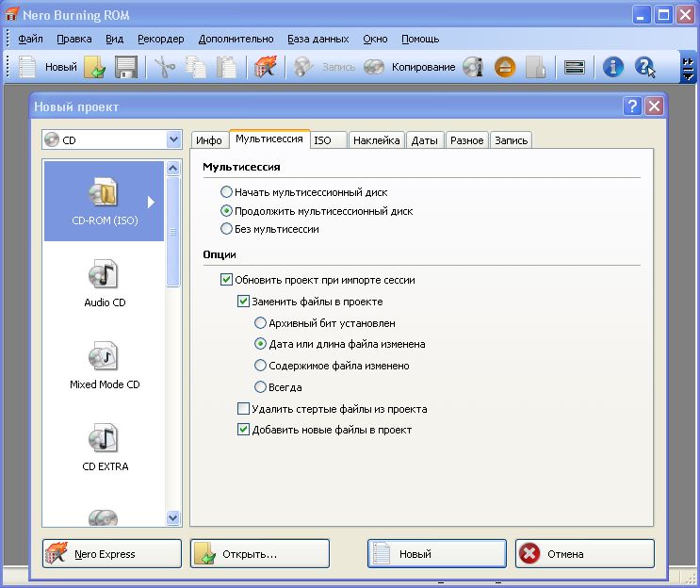
Task: Switch to the Разное tab
Action: [467, 140]
